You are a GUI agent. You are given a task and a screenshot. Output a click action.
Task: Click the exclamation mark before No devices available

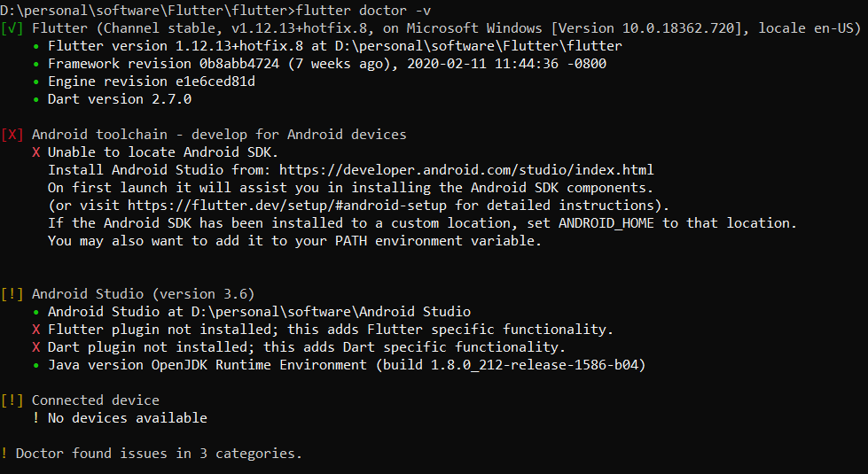[x=36, y=417]
